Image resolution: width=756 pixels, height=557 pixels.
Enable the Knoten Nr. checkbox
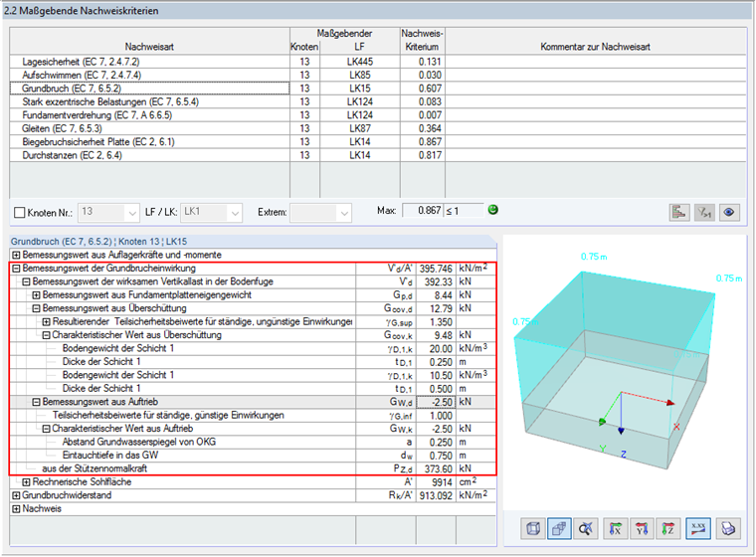tap(19, 213)
